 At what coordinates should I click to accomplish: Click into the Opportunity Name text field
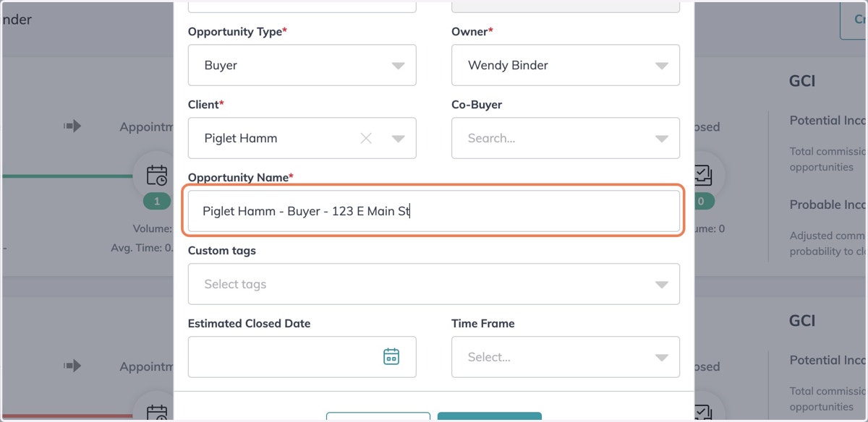(x=434, y=211)
